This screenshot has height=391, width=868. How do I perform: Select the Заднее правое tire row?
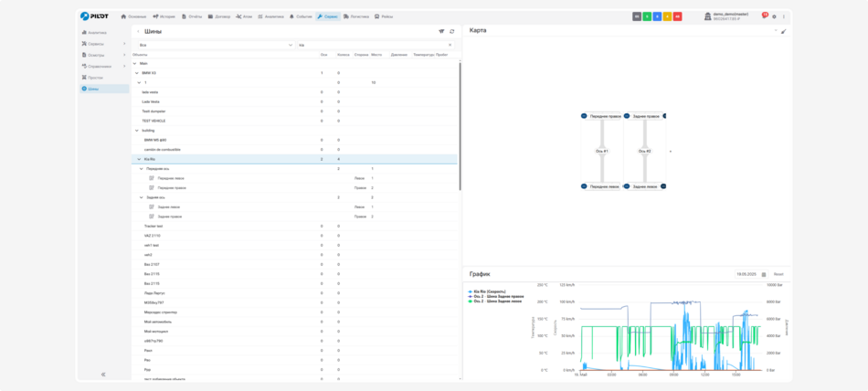click(x=294, y=217)
